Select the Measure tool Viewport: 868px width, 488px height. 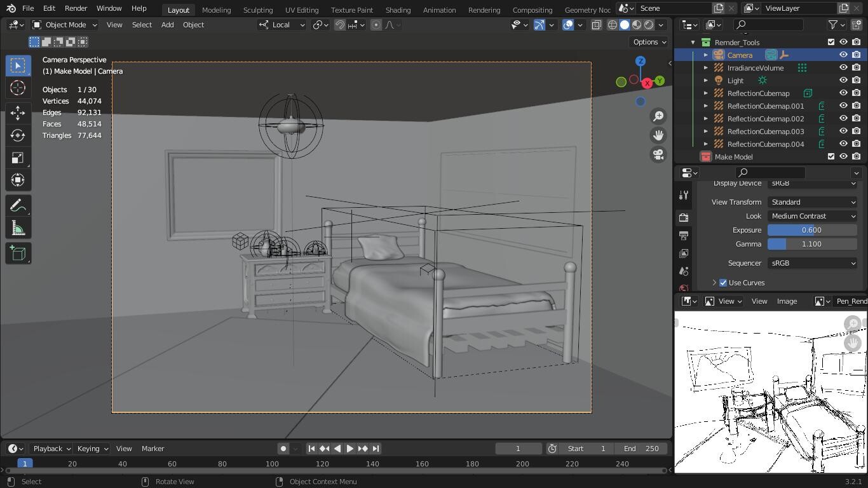tap(18, 229)
